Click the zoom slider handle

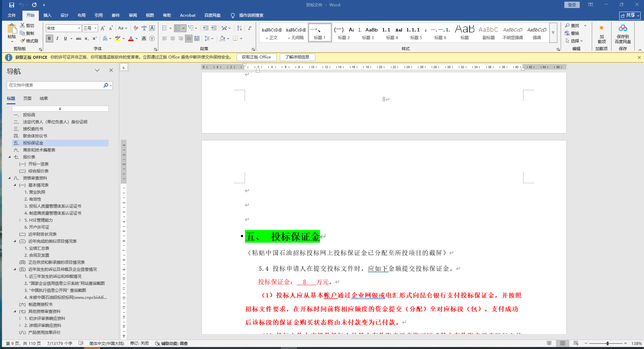pos(608,343)
